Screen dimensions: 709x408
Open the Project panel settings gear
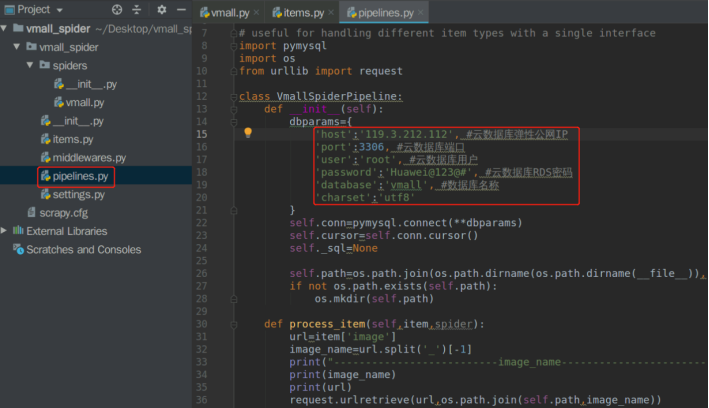click(161, 9)
